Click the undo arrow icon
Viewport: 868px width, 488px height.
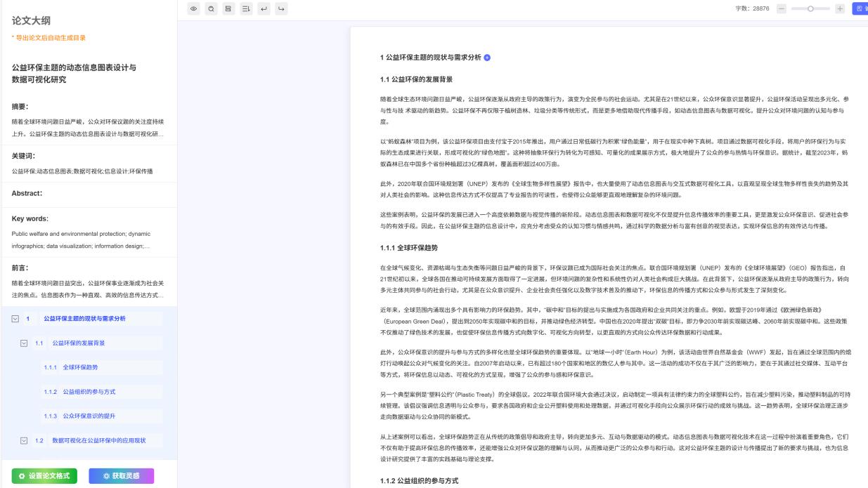point(264,9)
